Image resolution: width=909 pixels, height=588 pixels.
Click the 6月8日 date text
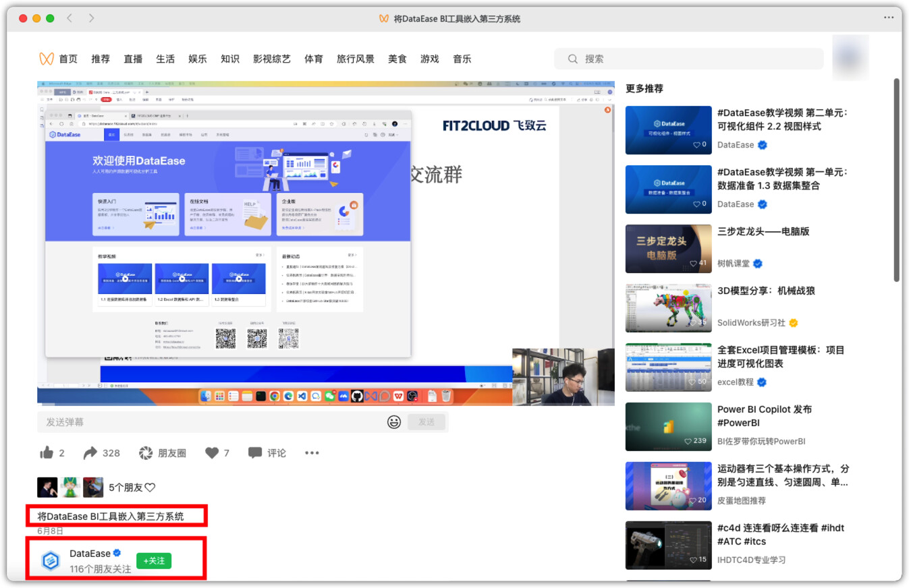click(x=50, y=531)
